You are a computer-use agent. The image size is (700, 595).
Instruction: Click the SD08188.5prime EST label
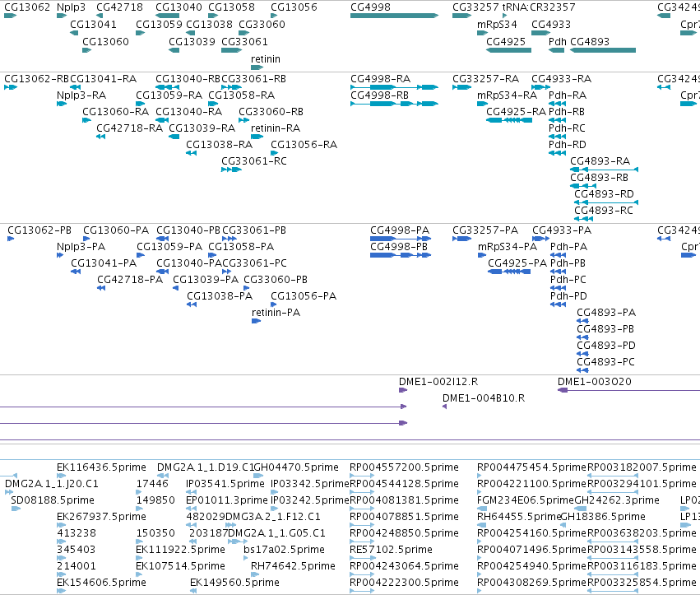(x=53, y=500)
